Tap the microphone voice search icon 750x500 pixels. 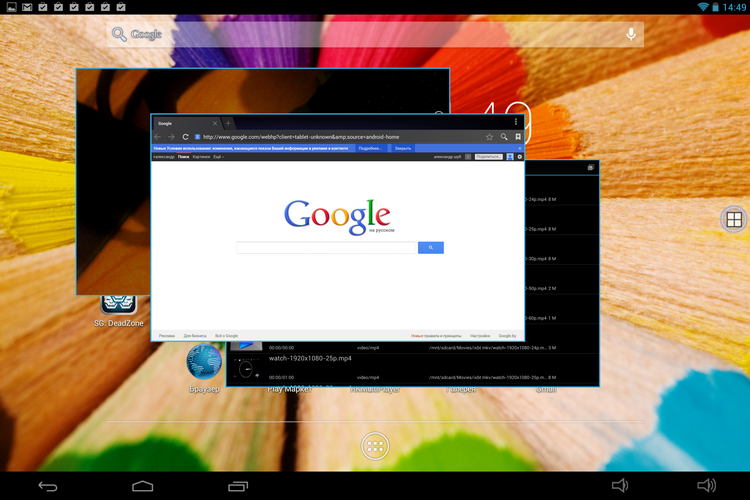(631, 34)
